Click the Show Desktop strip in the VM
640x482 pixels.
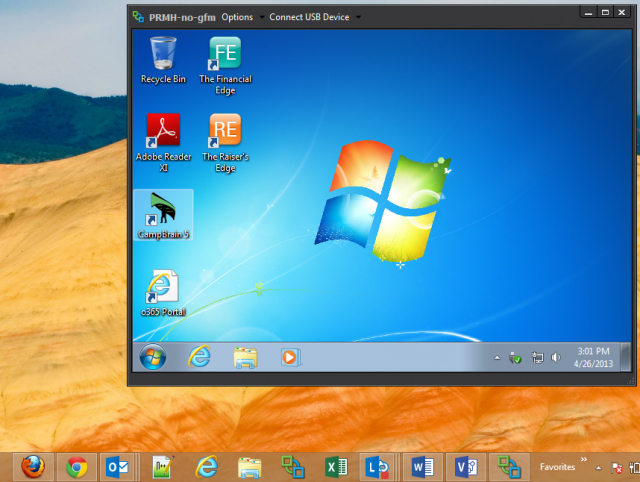pyautogui.click(x=626, y=357)
